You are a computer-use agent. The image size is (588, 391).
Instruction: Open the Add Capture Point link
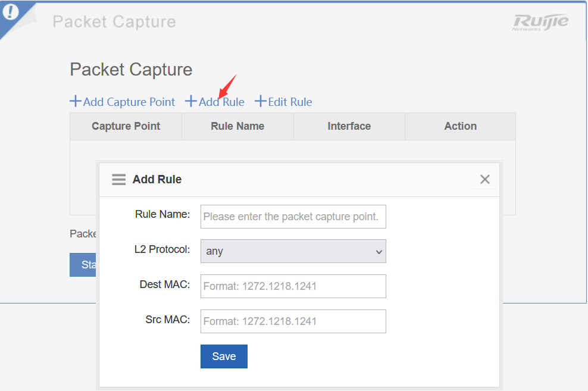tap(129, 102)
